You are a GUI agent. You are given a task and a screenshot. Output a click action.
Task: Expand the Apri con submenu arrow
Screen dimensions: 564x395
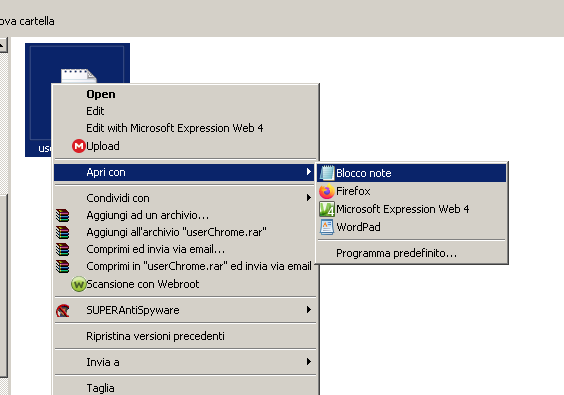click(x=309, y=172)
